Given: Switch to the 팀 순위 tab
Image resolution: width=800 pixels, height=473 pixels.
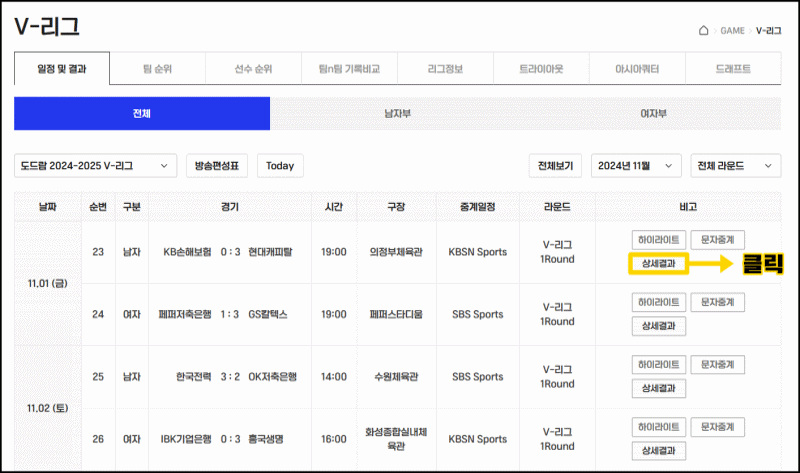Looking at the screenshot, I should pos(157,70).
